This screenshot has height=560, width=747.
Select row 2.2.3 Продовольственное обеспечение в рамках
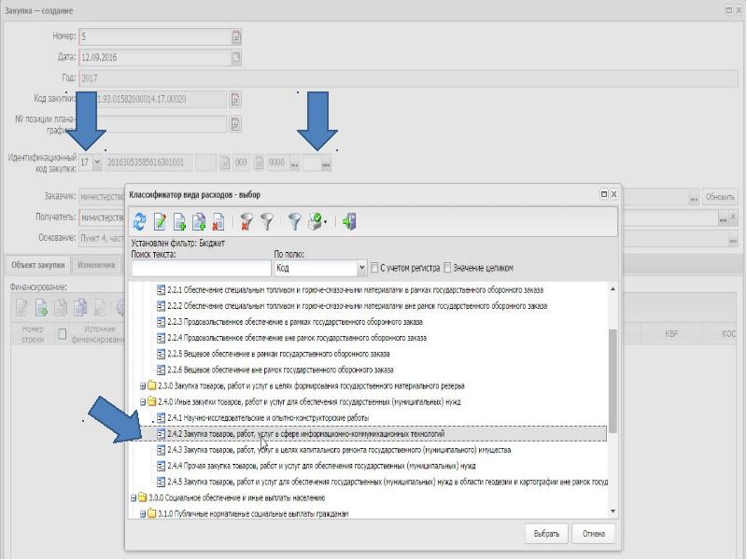coord(289,322)
